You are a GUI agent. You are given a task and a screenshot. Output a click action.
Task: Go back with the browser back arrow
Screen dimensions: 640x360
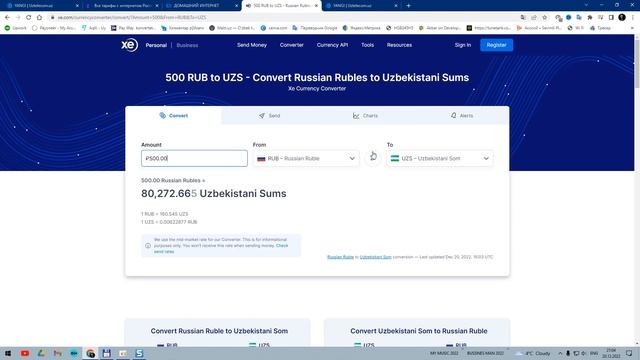click(x=7, y=18)
